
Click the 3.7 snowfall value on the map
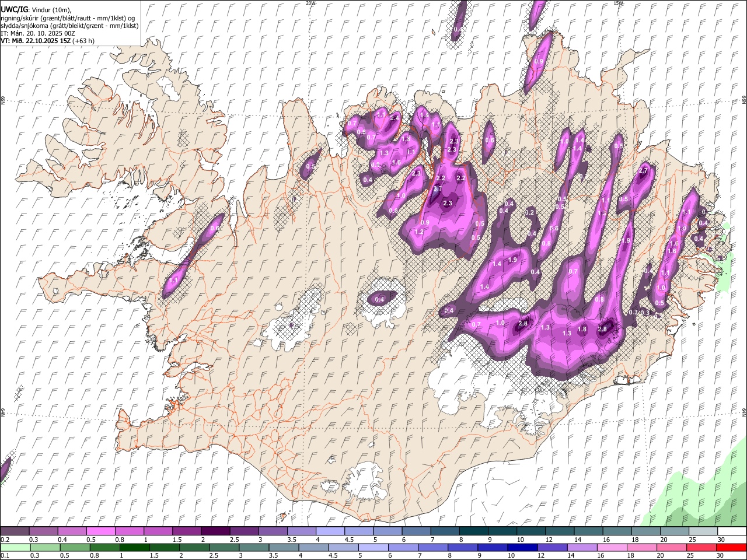(437, 190)
